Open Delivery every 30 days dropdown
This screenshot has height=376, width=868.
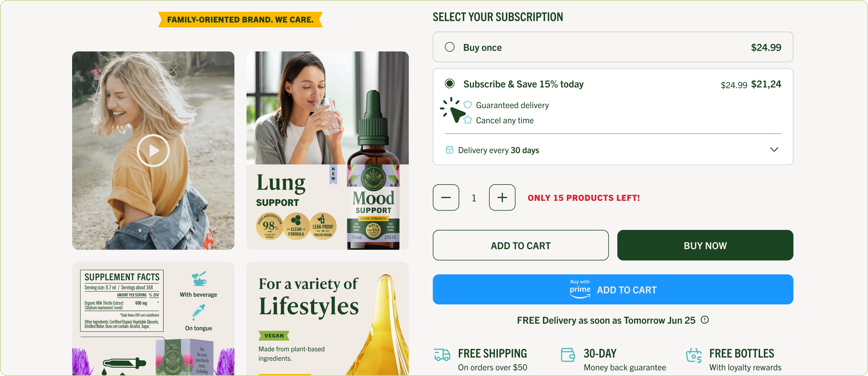[x=613, y=150]
